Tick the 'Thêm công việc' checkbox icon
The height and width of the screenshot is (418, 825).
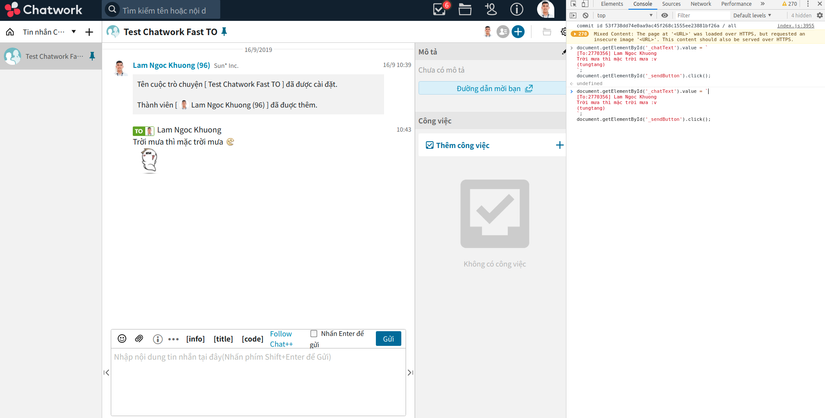pyautogui.click(x=429, y=145)
